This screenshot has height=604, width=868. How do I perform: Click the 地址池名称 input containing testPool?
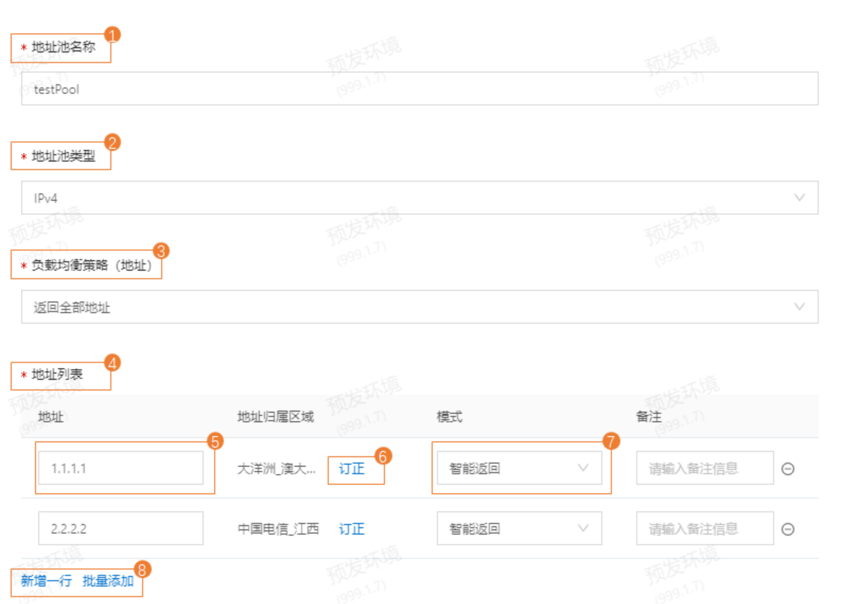(x=419, y=88)
